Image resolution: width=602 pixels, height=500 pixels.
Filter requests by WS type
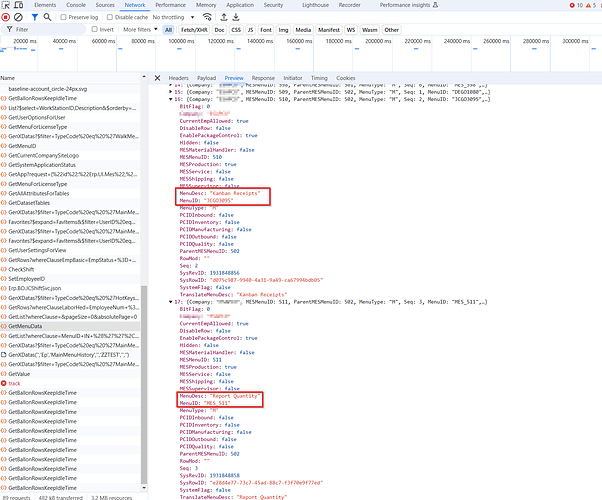(351, 30)
